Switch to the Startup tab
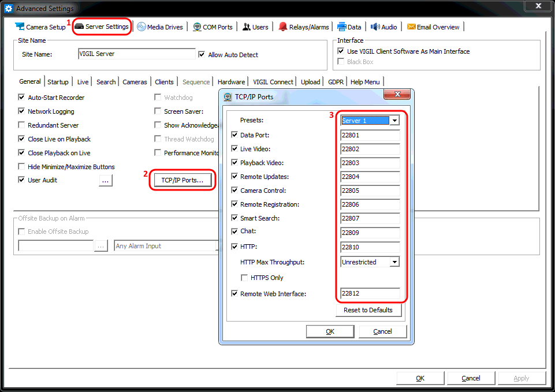 click(x=58, y=82)
